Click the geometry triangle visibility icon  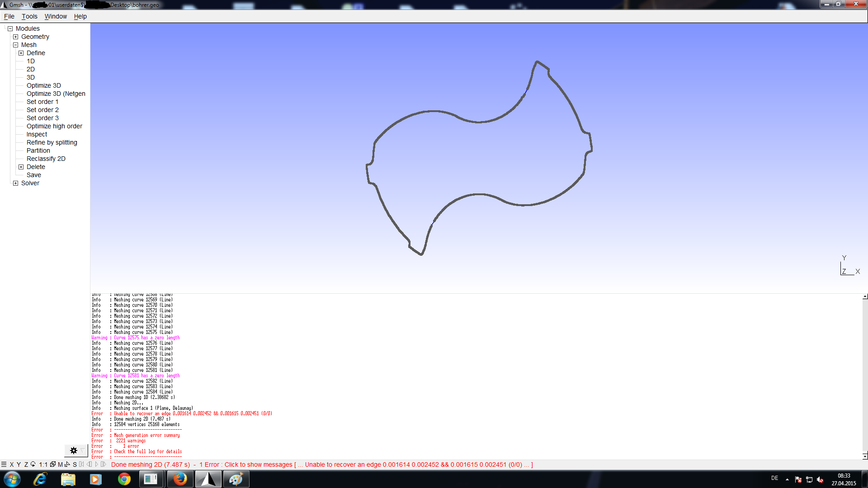67,465
